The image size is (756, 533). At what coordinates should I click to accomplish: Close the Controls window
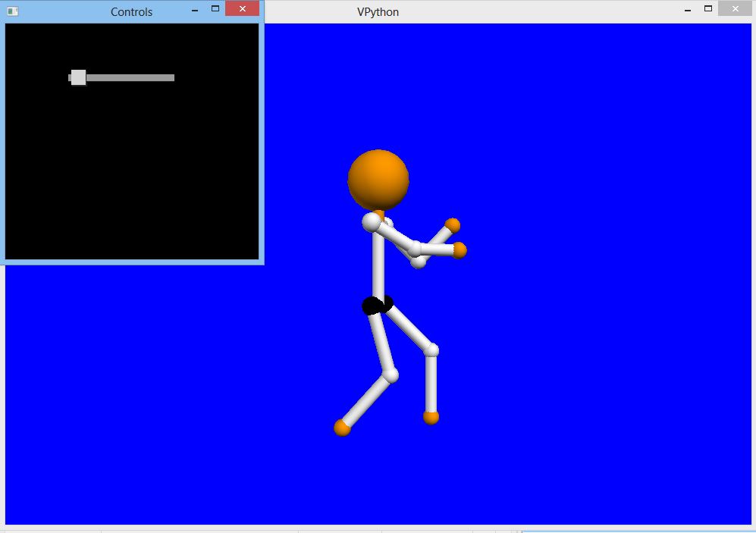(242, 9)
